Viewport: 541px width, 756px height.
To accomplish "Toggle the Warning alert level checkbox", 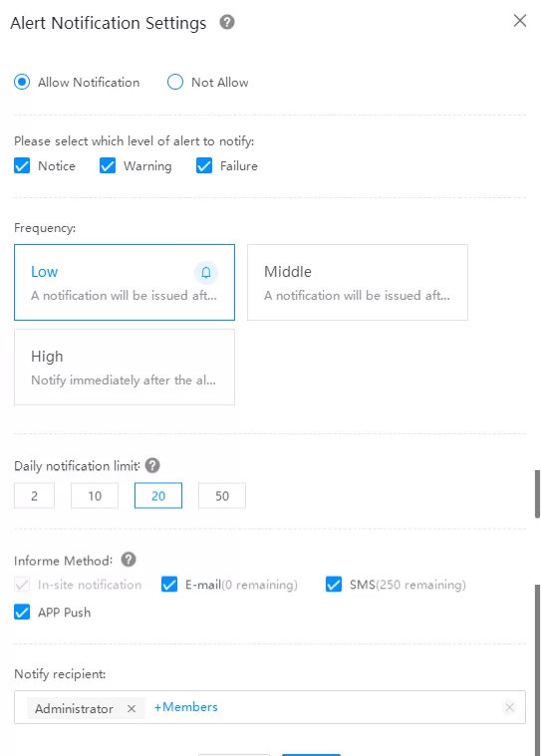I will tap(107, 166).
